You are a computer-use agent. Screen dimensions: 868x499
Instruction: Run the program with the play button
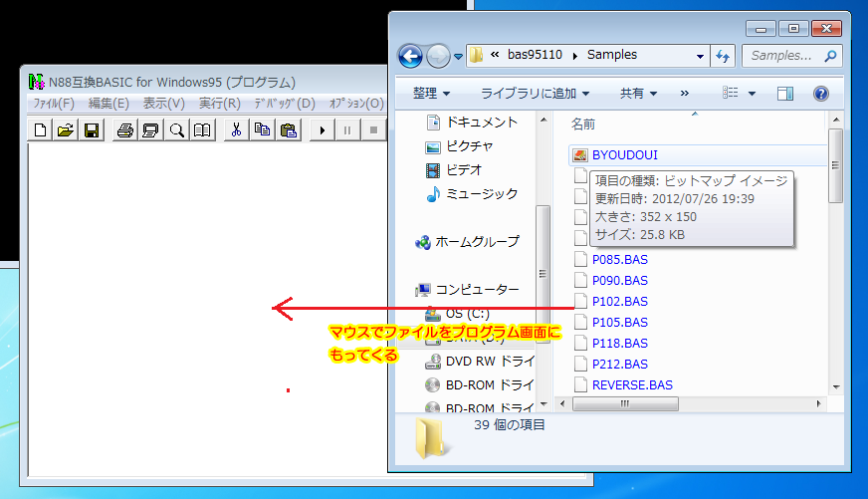[323, 130]
